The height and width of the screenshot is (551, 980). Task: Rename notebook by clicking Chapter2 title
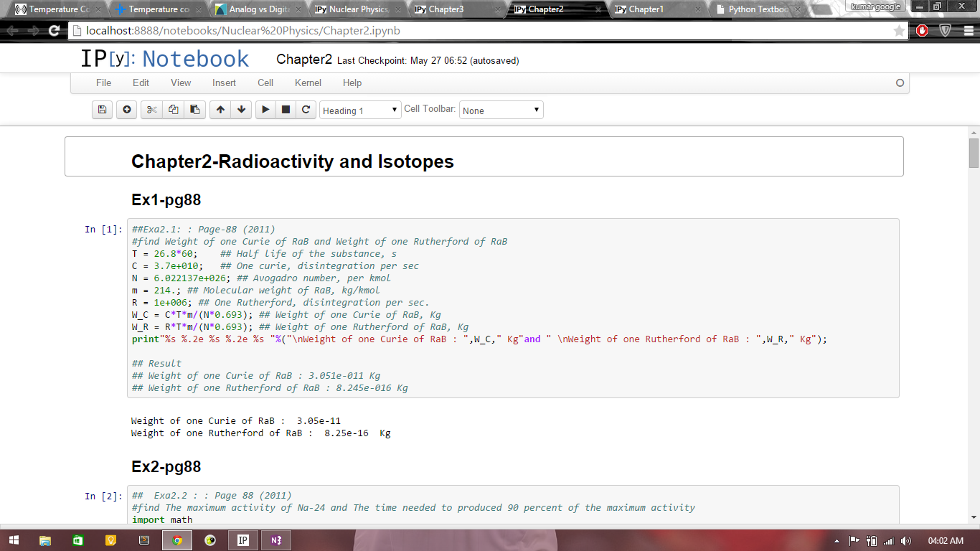point(304,60)
